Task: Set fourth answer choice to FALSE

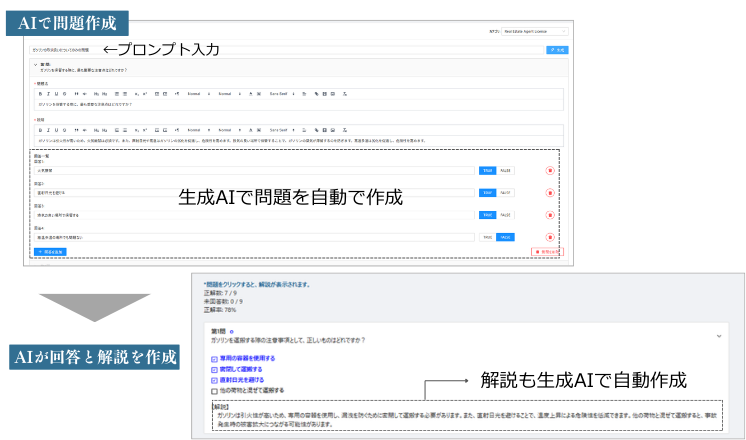Action: 506,237
